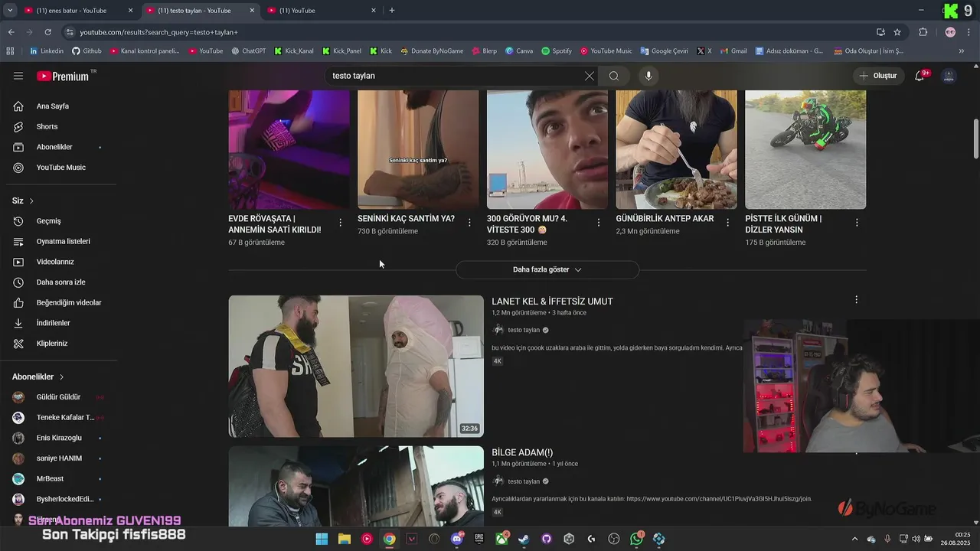Open Güldür Güldür channel subscription
Image resolution: width=980 pixels, height=551 pixels.
click(58, 397)
